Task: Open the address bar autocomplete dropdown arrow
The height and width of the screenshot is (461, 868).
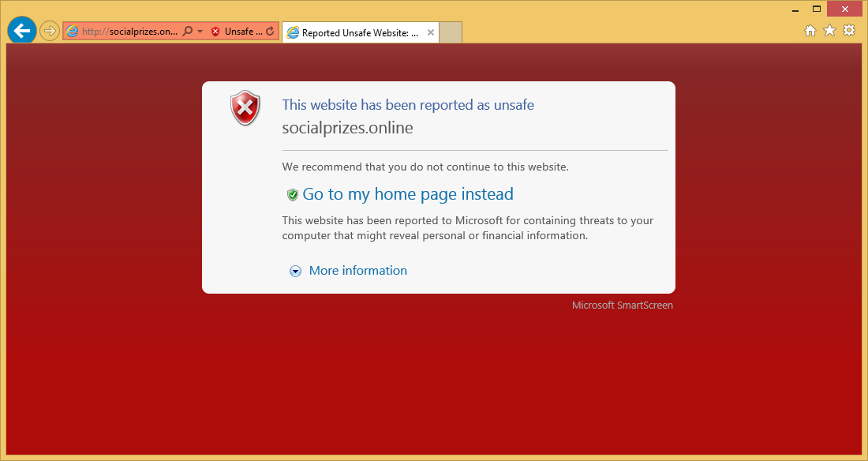Action: [x=200, y=32]
